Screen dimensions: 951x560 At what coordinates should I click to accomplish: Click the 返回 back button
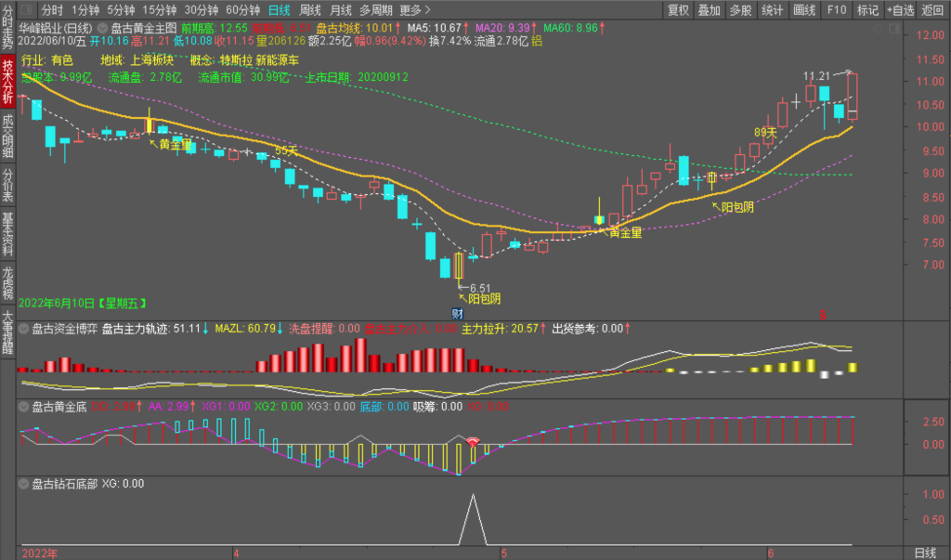tap(933, 10)
